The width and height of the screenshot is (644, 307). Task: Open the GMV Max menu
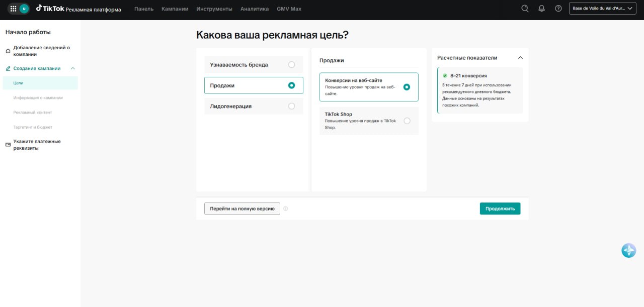289,9
